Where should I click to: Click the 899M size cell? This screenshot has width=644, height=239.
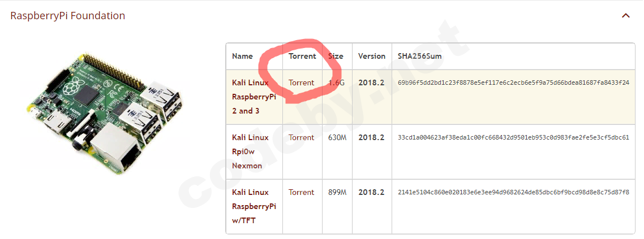(337, 192)
